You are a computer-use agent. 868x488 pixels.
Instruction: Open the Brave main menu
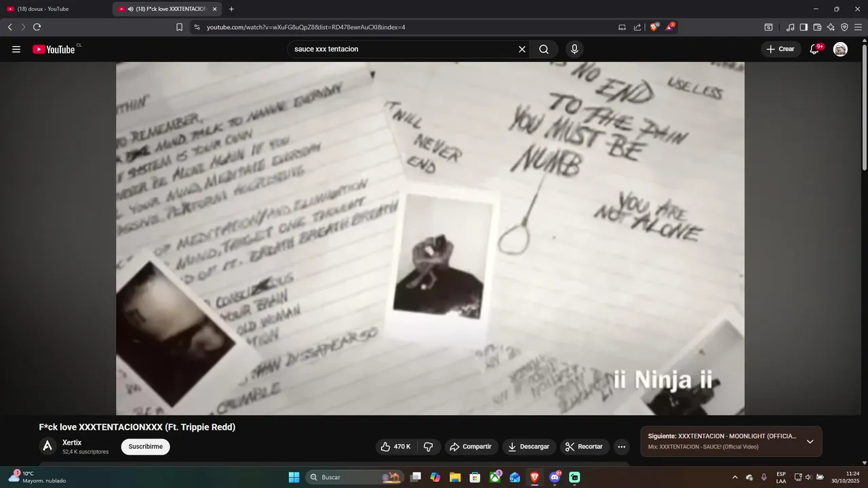pos(858,27)
